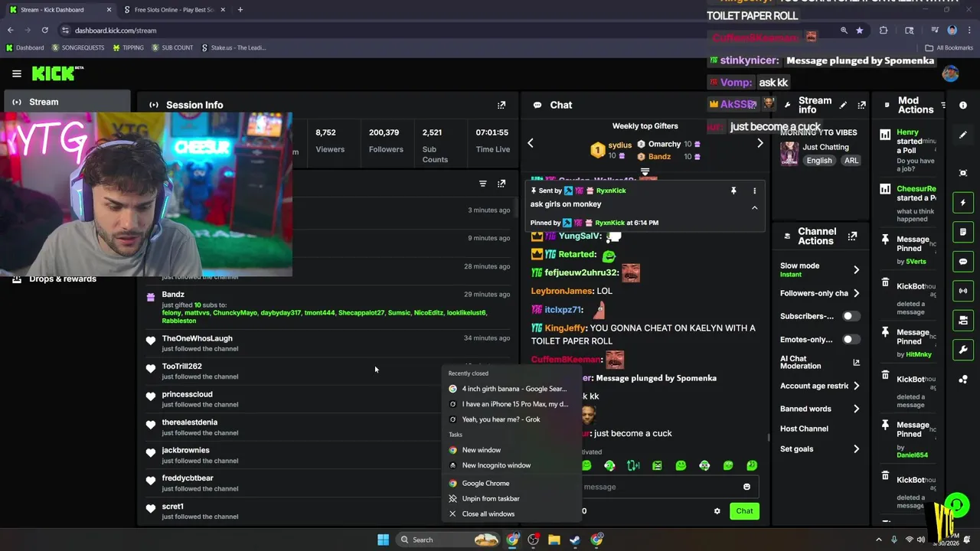Click TheOneWhosLaugh follower entry
The image size is (980, 551).
(328, 343)
